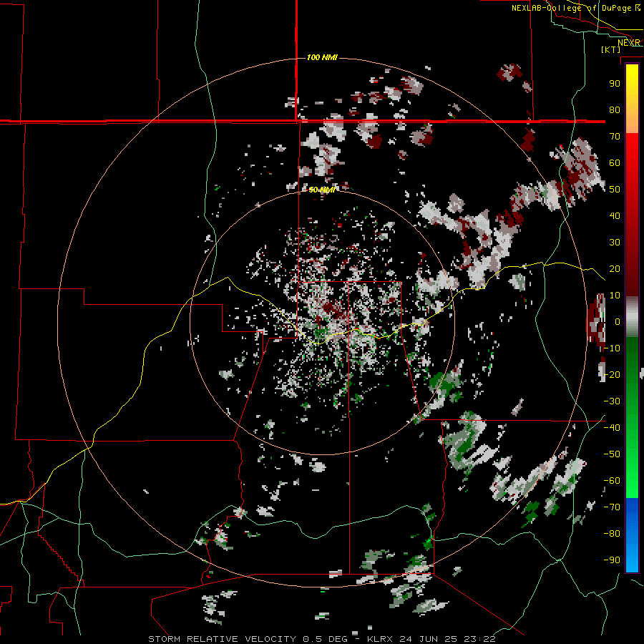The height and width of the screenshot is (644, 644).
Task: Click the 100 NMI range ring label
Action: click(322, 57)
